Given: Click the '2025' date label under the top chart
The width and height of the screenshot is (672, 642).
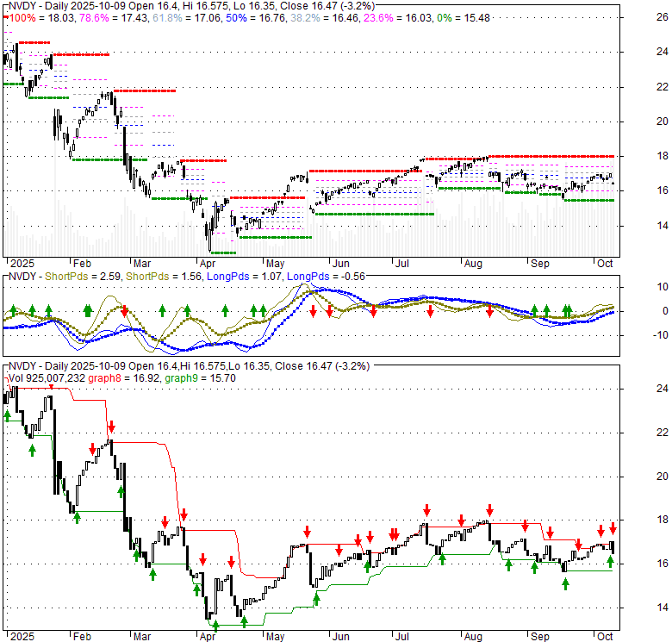Looking at the screenshot, I should [x=22, y=264].
